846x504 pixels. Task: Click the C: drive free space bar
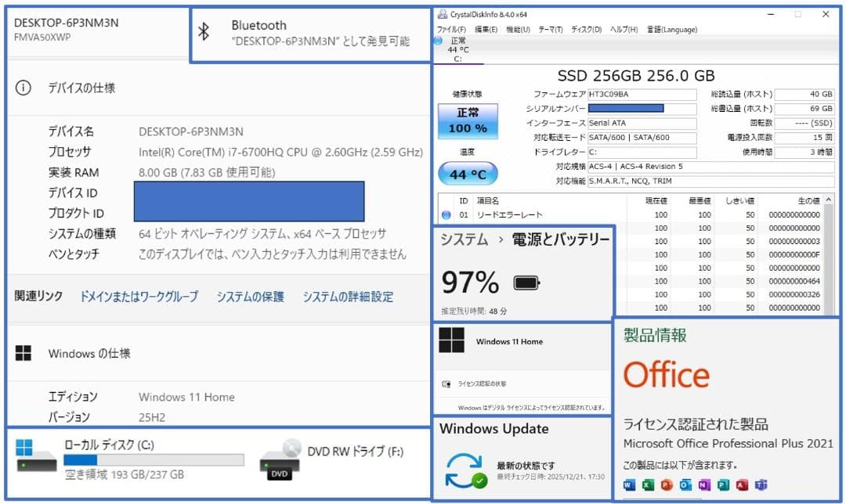(154, 459)
